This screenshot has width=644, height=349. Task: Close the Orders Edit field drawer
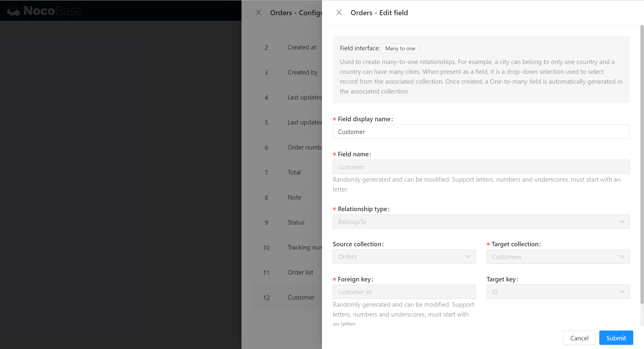(x=339, y=13)
